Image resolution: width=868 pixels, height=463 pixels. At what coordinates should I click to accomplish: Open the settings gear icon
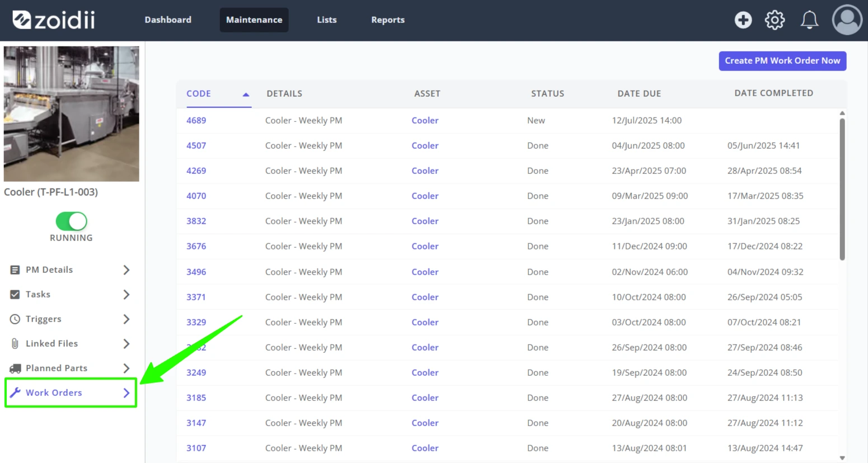775,20
